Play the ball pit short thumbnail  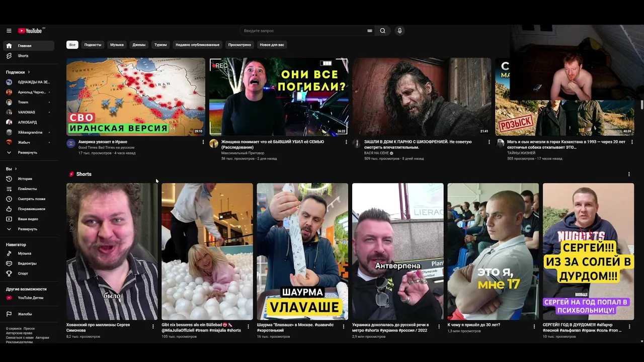click(x=207, y=251)
